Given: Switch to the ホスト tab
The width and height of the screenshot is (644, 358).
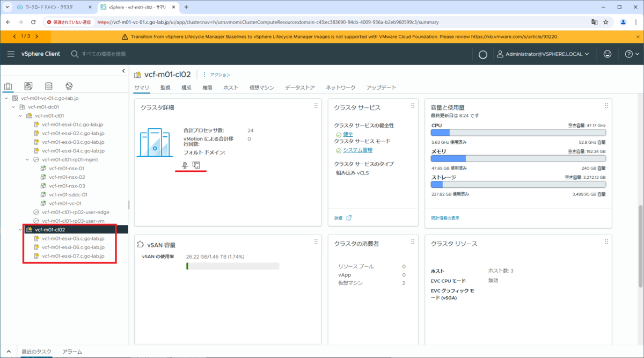Looking at the screenshot, I should [x=231, y=87].
